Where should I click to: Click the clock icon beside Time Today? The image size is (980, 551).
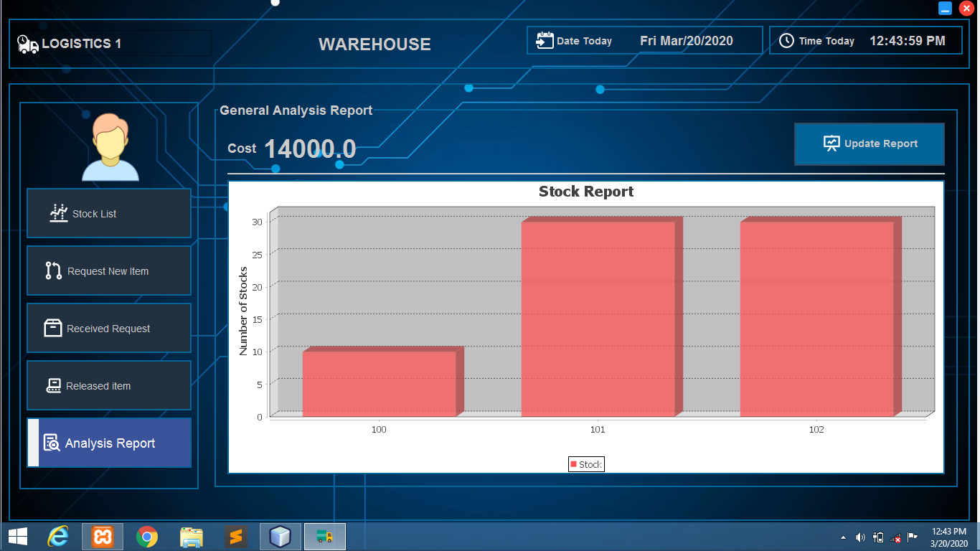tap(786, 41)
